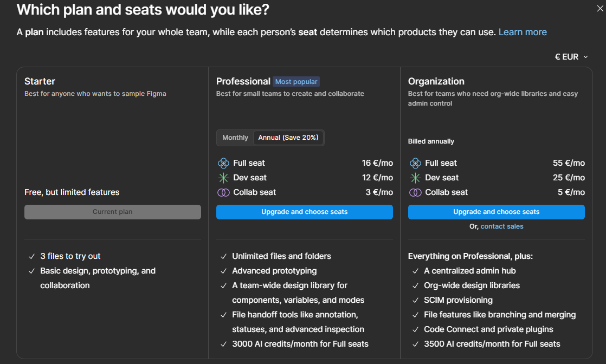Click the Organization plan heading
Viewport: 606px width, 364px height.
click(x=436, y=81)
